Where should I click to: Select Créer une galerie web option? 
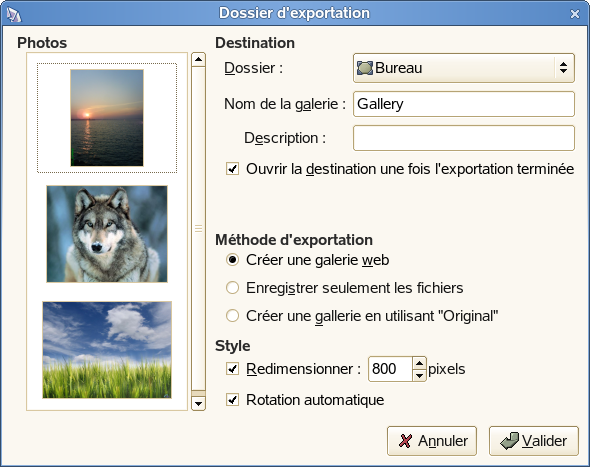[233, 260]
